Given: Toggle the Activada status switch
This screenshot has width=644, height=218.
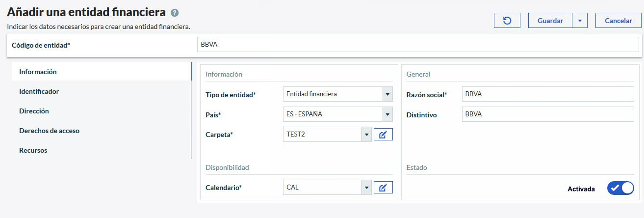Looking at the screenshot, I should 620,188.
